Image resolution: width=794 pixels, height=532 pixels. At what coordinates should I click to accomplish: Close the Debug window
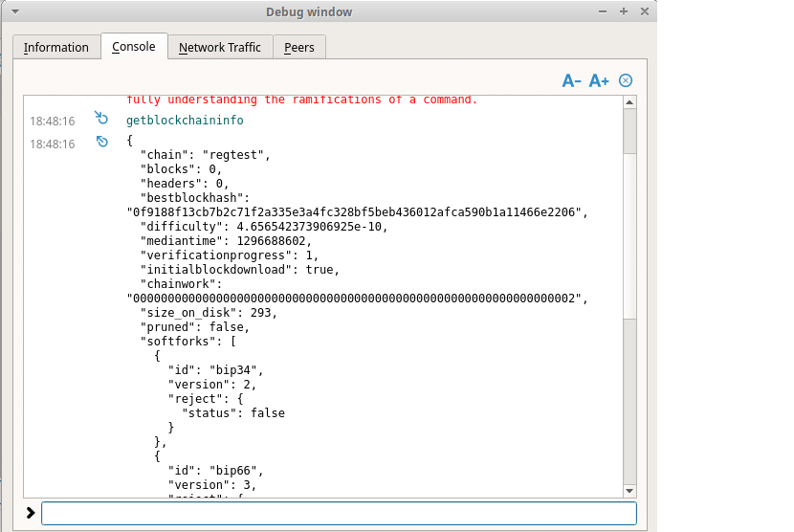point(645,11)
